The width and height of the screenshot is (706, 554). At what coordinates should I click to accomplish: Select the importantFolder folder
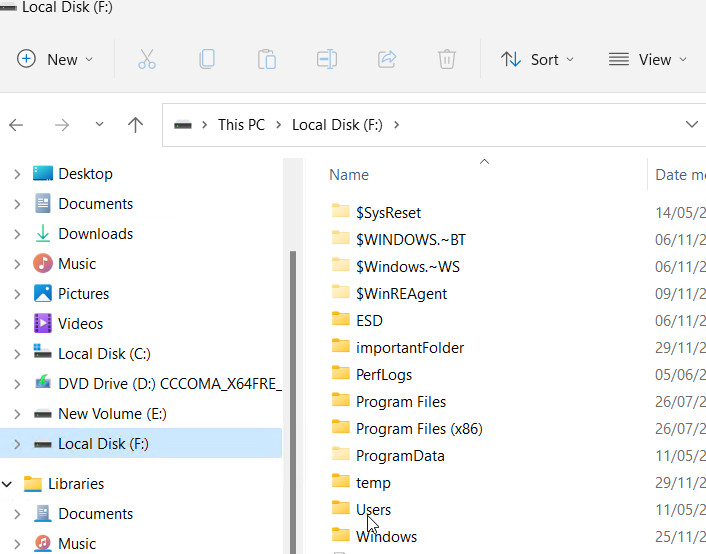point(409,348)
